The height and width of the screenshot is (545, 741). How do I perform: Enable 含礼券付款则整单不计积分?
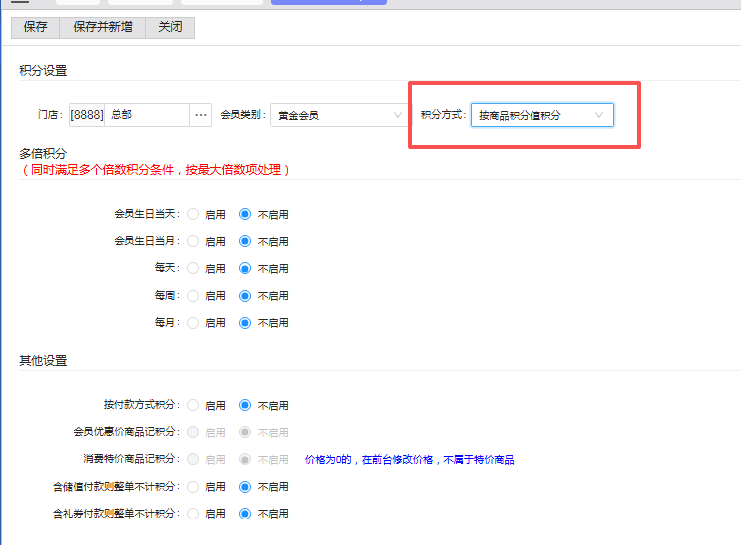pos(193,513)
